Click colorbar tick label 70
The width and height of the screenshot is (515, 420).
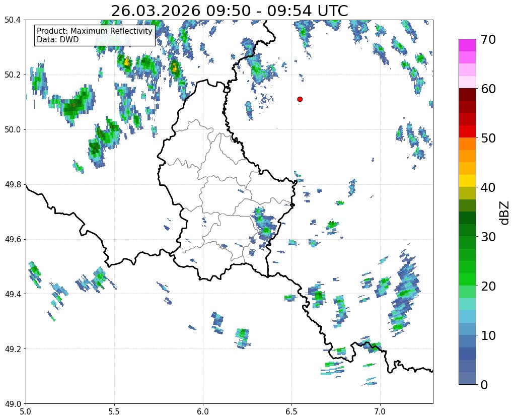click(x=488, y=39)
